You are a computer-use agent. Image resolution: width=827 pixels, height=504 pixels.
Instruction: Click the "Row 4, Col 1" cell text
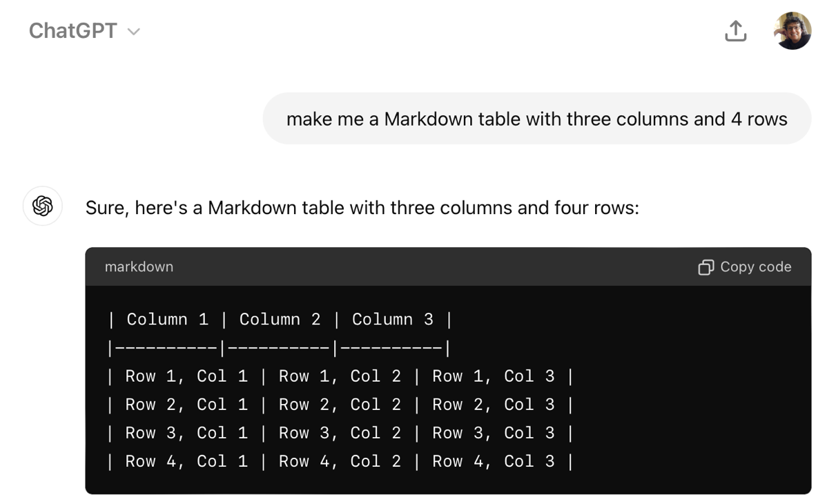pos(186,461)
